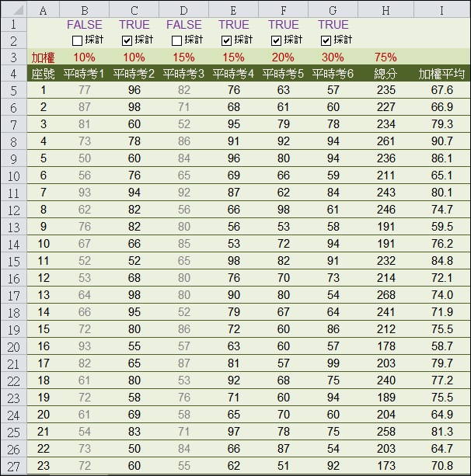The width and height of the screenshot is (471, 476).
Task: Select weighted average 58.7
Action: tap(441, 346)
